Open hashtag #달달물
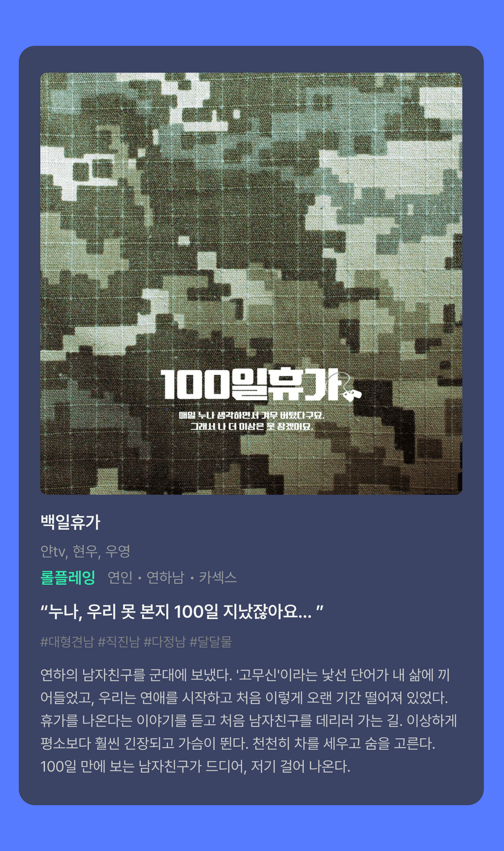Viewport: 504px width, 851px height. pyautogui.click(x=210, y=642)
